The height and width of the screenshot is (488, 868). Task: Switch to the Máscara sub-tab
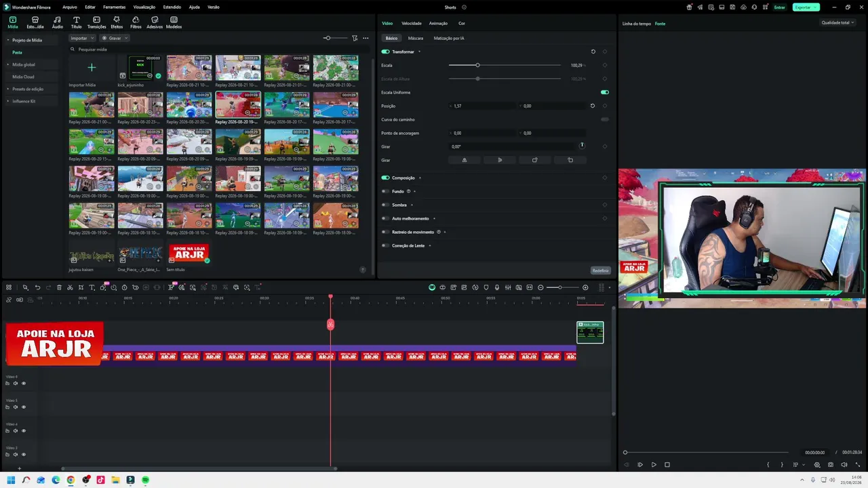pyautogui.click(x=416, y=38)
